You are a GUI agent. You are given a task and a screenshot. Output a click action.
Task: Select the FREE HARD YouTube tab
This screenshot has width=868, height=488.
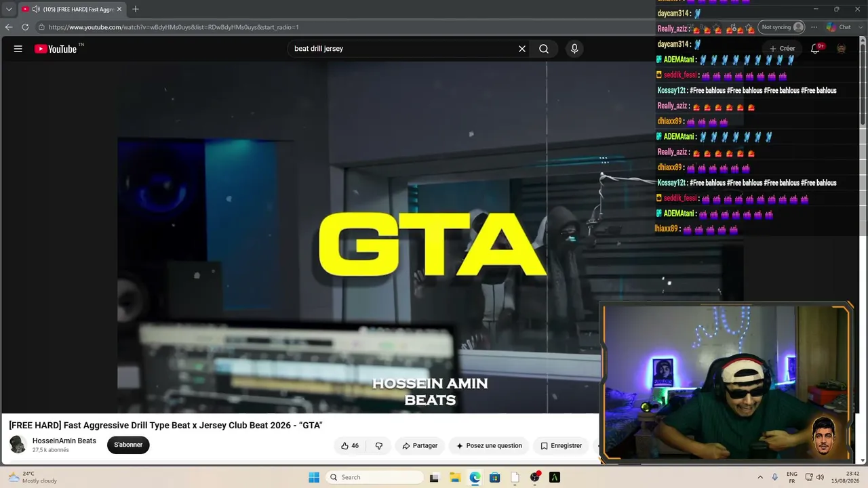(71, 9)
